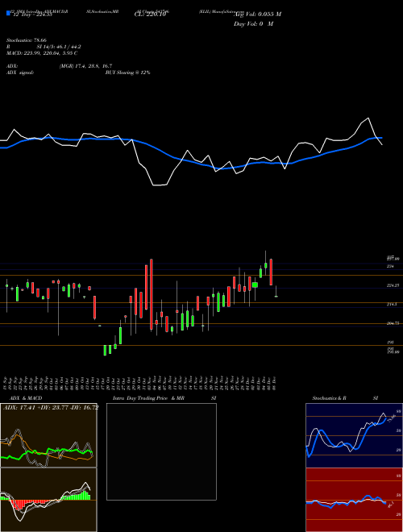The image size is (403, 532).
Task: Open the MACD histogram chart panel
Action: [48, 500]
